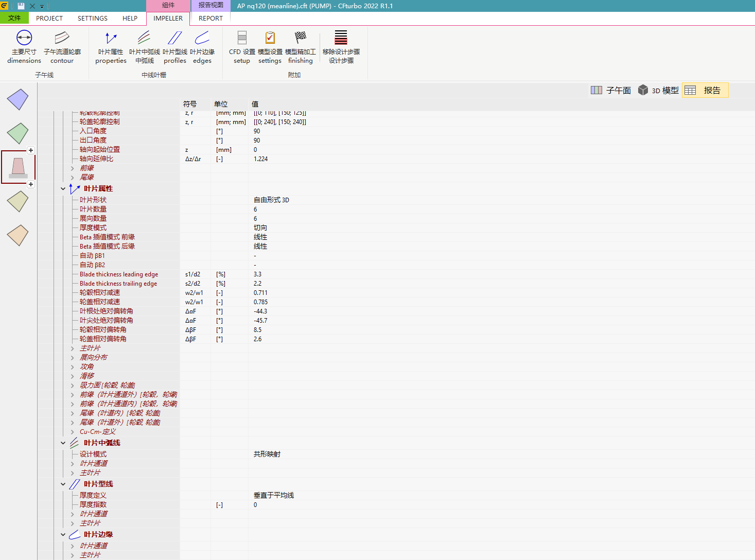Click the blade properties (叶片属性) ribbon icon

pos(111,46)
